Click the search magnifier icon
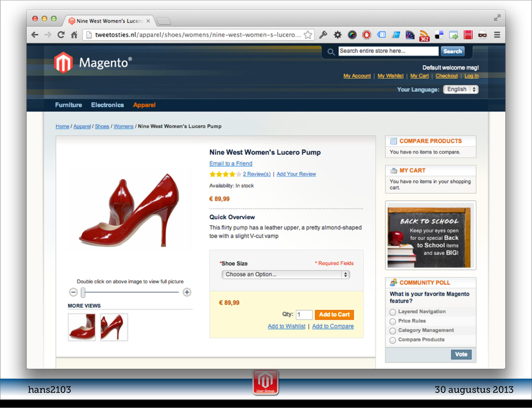 [331, 52]
